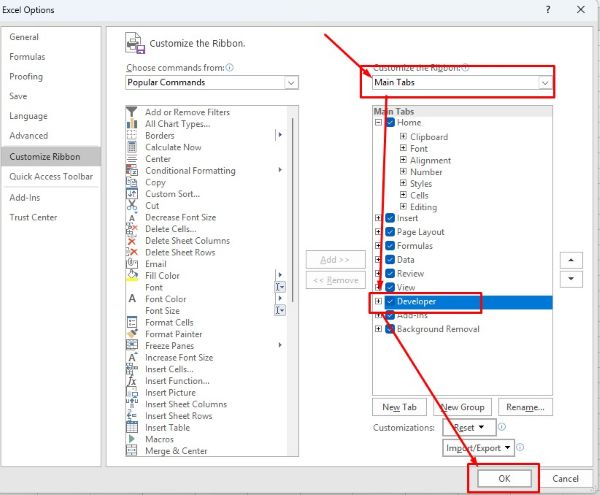Viewport: 600px width, 495px height.
Task: Toggle the Formulas tab checkbox
Action: point(390,246)
